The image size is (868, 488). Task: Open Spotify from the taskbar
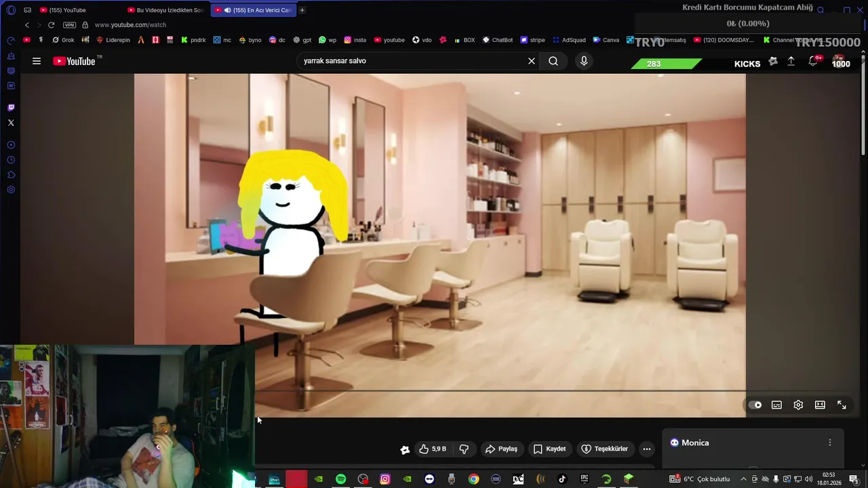[x=341, y=479]
